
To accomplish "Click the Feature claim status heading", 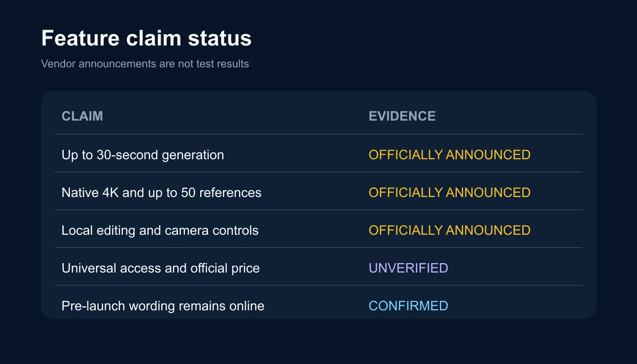I will (x=146, y=38).
